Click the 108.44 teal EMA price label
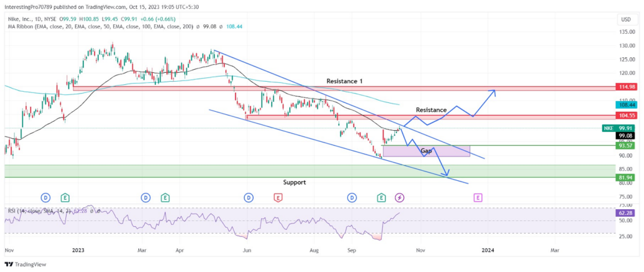The height and width of the screenshot is (272, 644). click(626, 105)
